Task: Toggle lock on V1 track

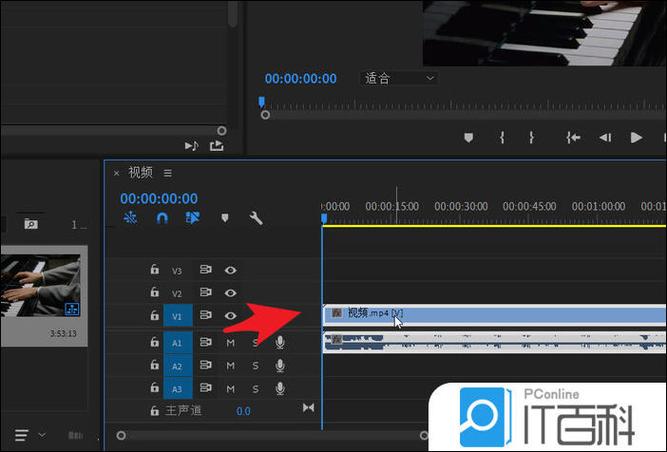Action: (154, 315)
